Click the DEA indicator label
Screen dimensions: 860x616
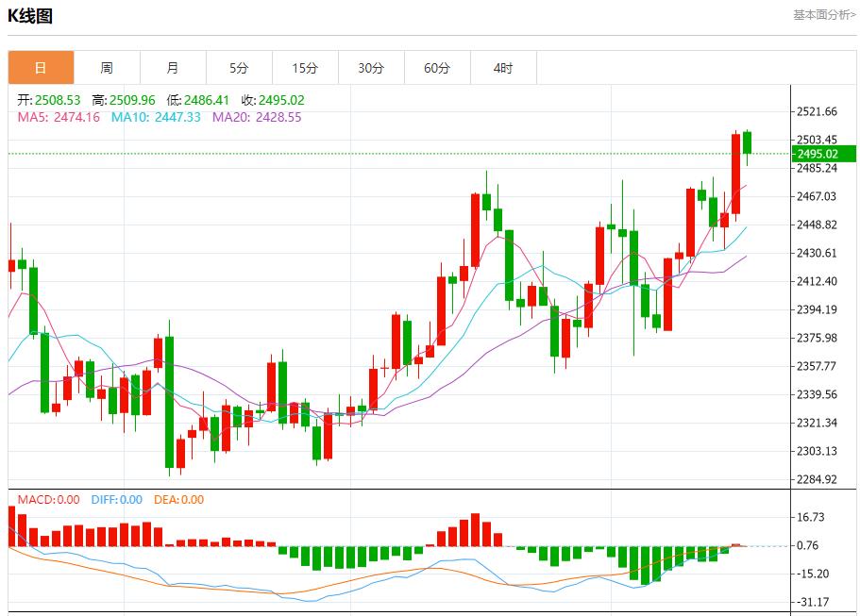tap(178, 500)
